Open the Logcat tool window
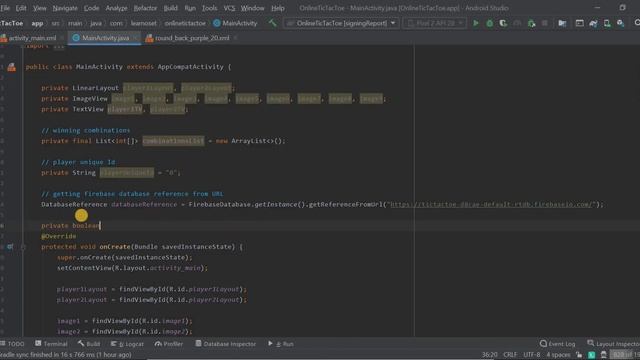The width and height of the screenshot is (640, 360). tap(127, 344)
